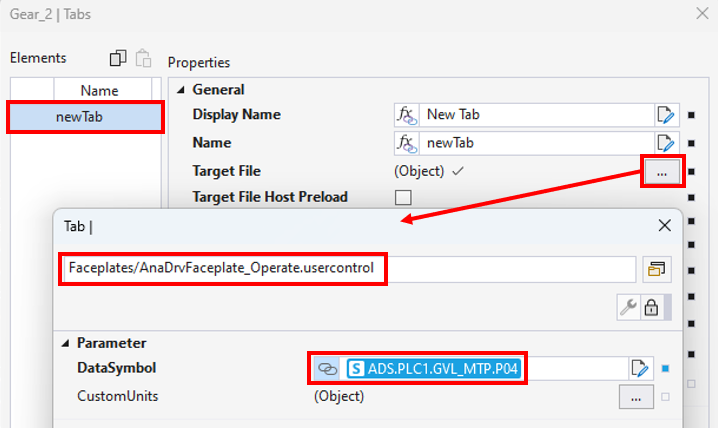Click the blue square marker beside DataSymbol
Image resolution: width=718 pixels, height=430 pixels.
point(665,368)
